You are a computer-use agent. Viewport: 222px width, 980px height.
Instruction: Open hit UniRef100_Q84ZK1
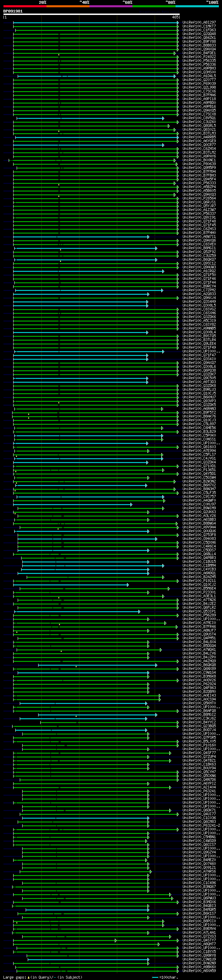[x=199, y=38]
